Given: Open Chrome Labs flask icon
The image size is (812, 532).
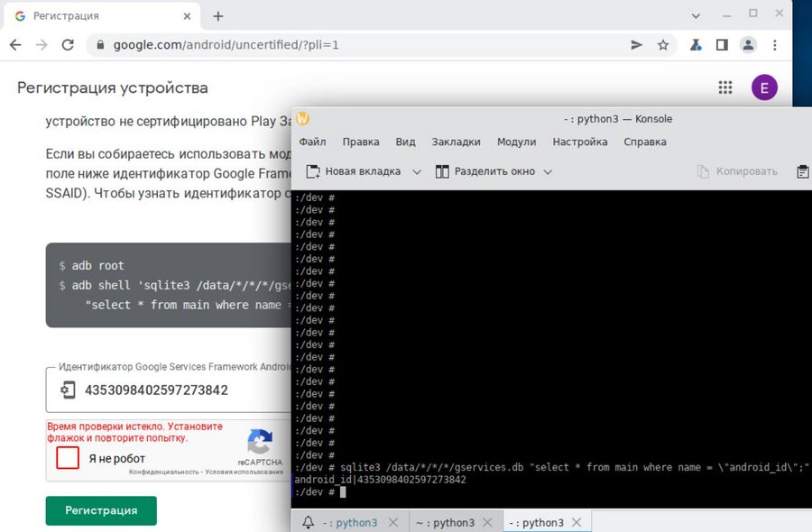Looking at the screenshot, I should 696,45.
